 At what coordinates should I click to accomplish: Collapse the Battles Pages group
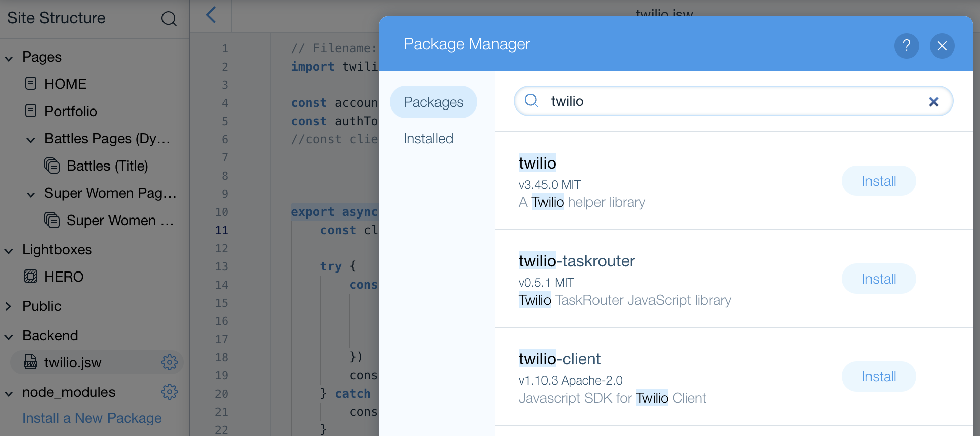click(31, 140)
